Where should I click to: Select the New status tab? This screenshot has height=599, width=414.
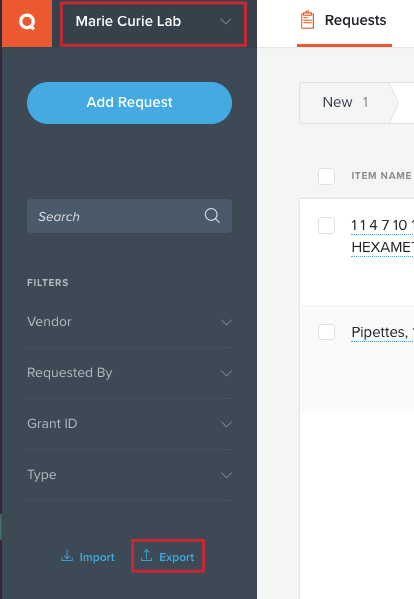pyautogui.click(x=346, y=103)
